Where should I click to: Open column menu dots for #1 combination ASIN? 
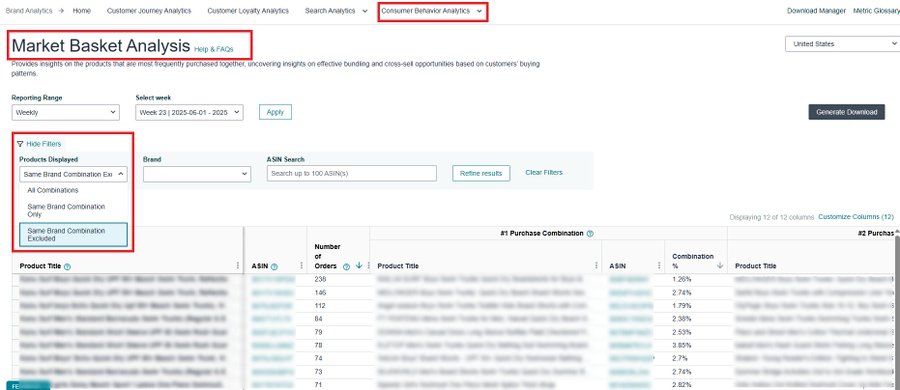[659, 265]
